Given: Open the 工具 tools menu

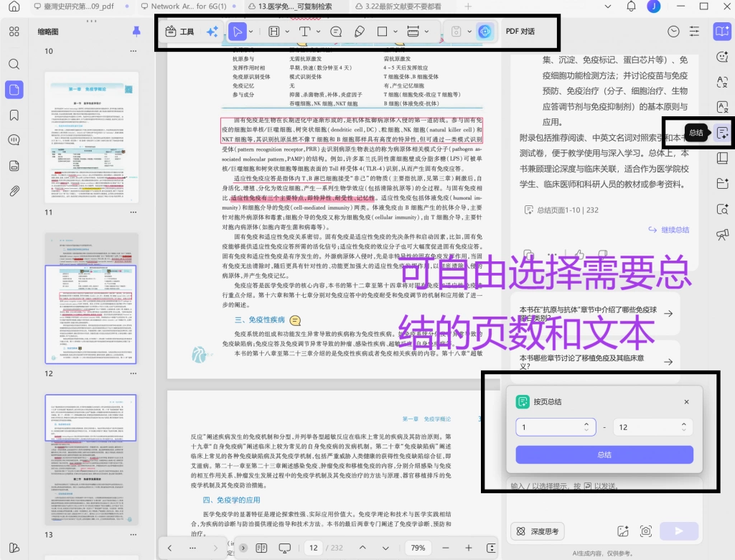Looking at the screenshot, I should (180, 32).
